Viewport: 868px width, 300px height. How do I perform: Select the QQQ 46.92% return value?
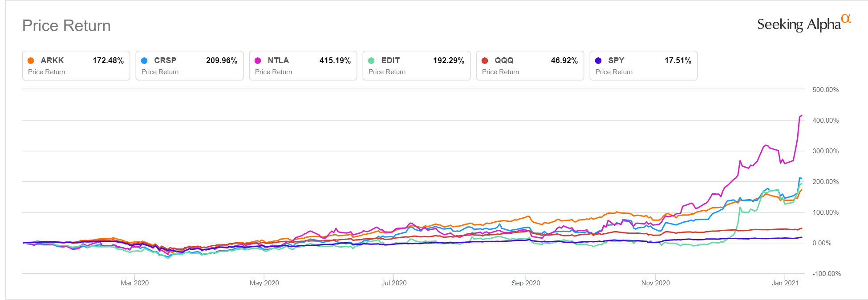pos(564,60)
